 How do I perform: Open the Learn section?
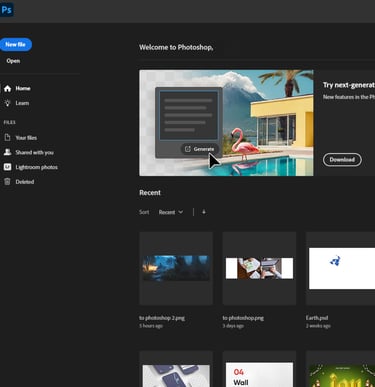tap(22, 103)
